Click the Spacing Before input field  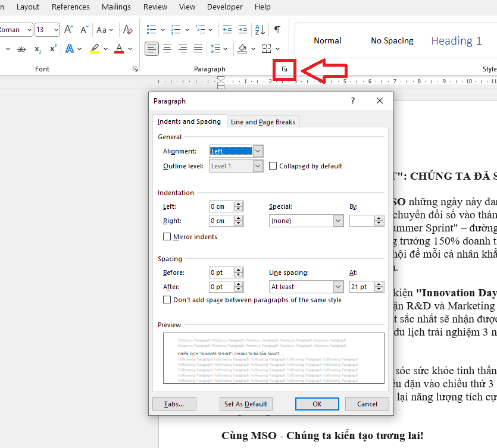coord(221,272)
